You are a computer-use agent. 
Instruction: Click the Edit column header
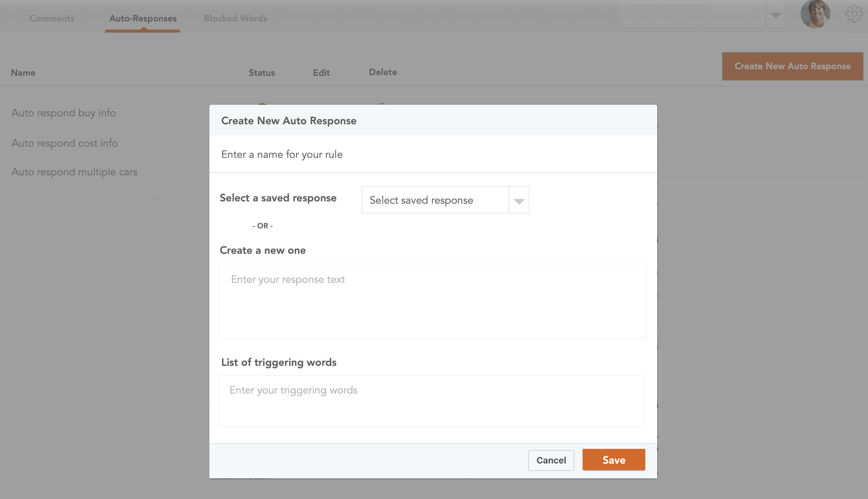321,72
